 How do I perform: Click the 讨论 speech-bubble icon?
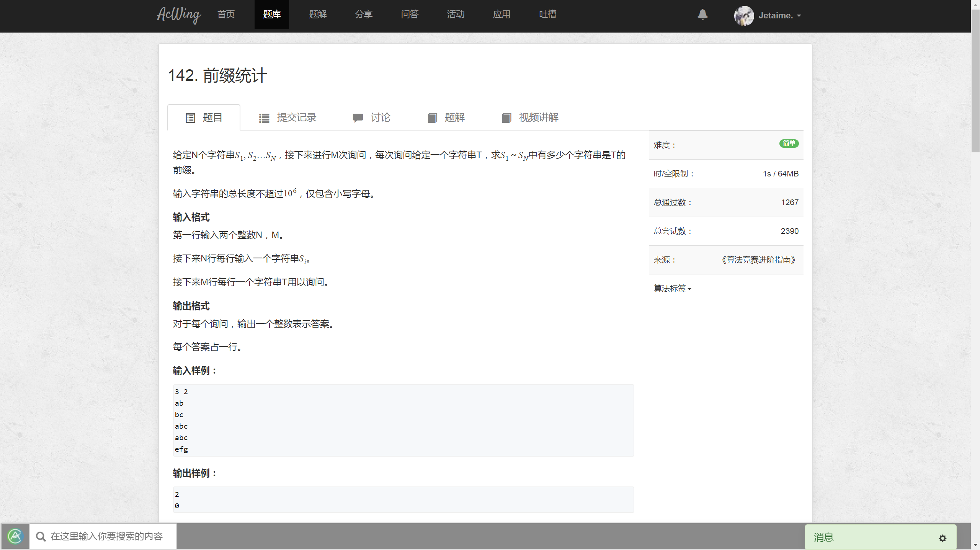(358, 118)
